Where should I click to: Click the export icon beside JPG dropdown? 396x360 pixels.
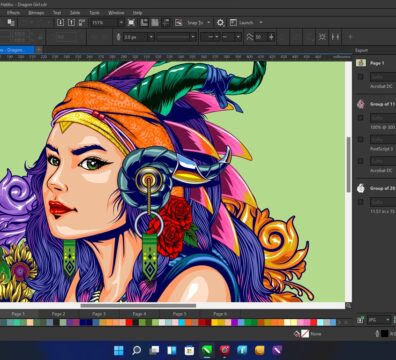tap(360, 320)
